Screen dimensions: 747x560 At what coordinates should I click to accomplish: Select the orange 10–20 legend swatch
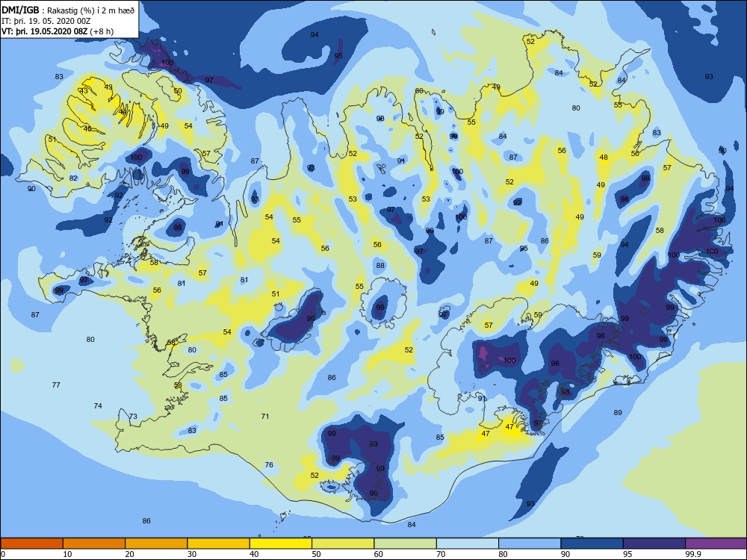pyautogui.click(x=94, y=544)
